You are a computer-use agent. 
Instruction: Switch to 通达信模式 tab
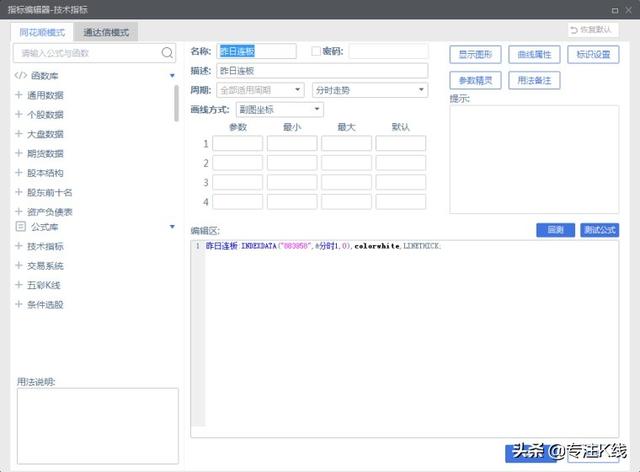point(106,32)
